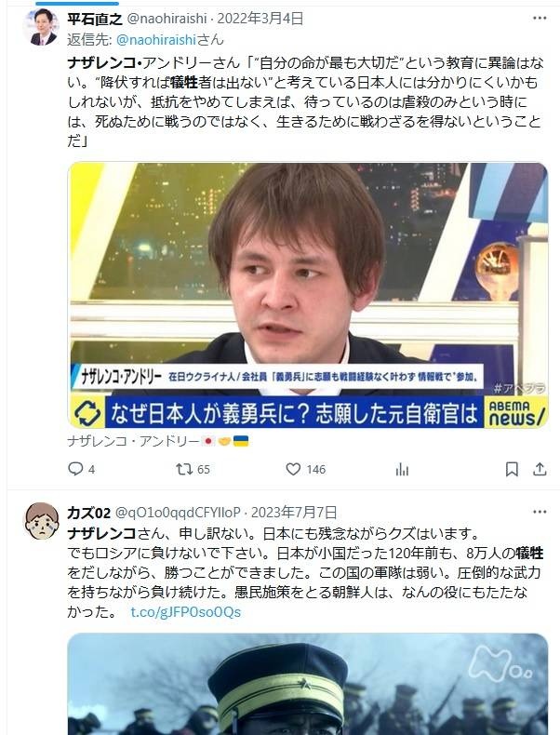Open 平石直之 display name
This screenshot has width=560, height=735.
(95, 19)
